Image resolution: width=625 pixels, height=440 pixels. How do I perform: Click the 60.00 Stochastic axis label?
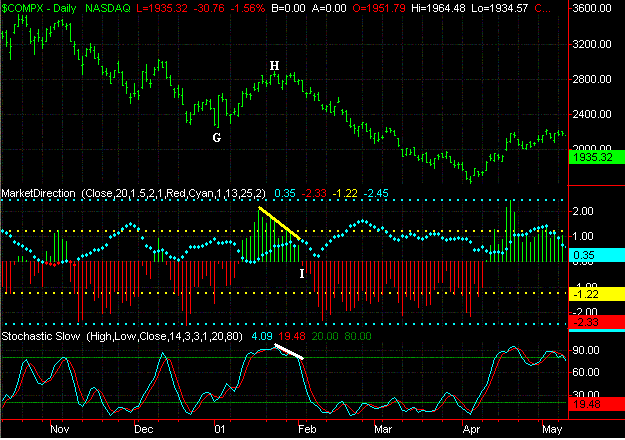586,372
